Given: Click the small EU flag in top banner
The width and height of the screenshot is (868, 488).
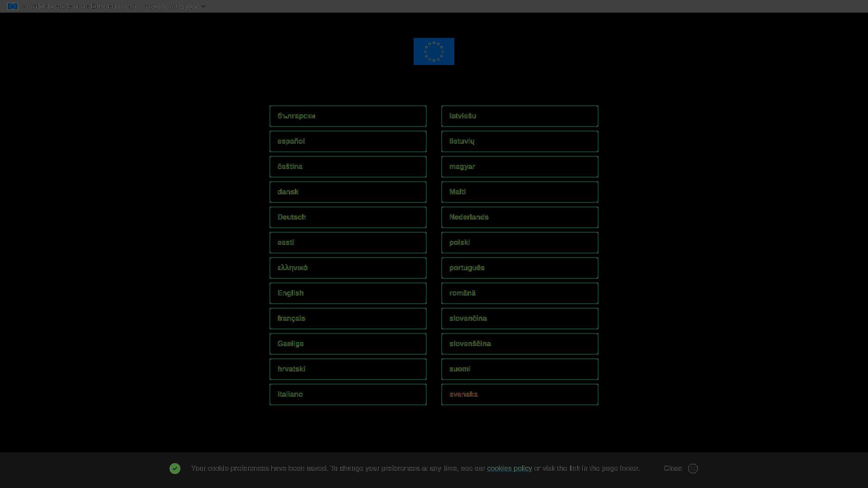Looking at the screenshot, I should tap(13, 6).
